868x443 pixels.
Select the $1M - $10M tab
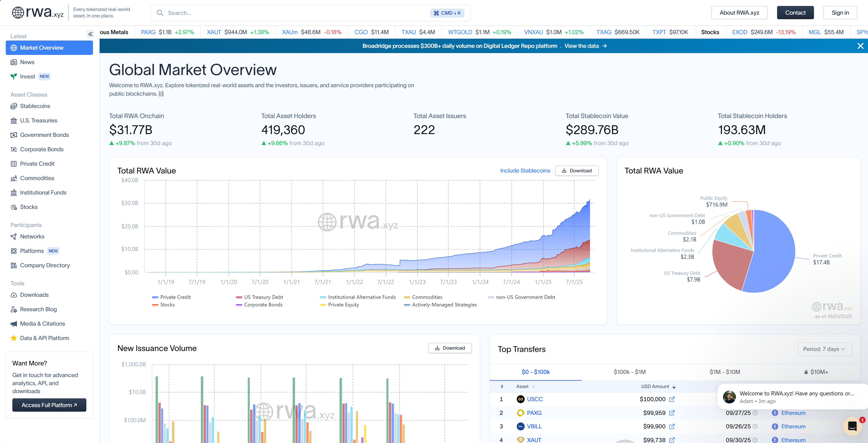coord(724,372)
